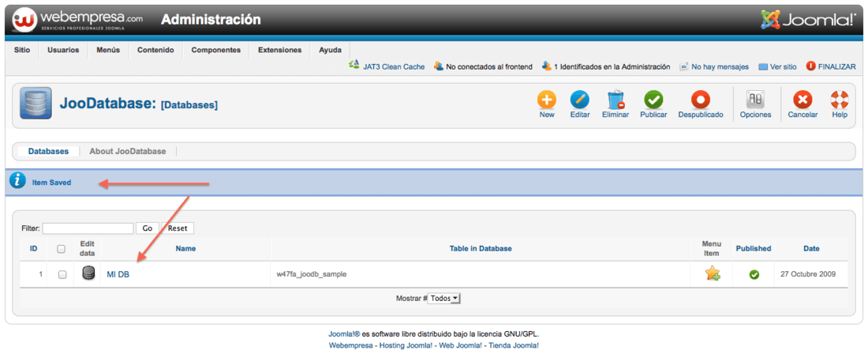
Task: Click the Editar pencil icon
Action: 580,100
